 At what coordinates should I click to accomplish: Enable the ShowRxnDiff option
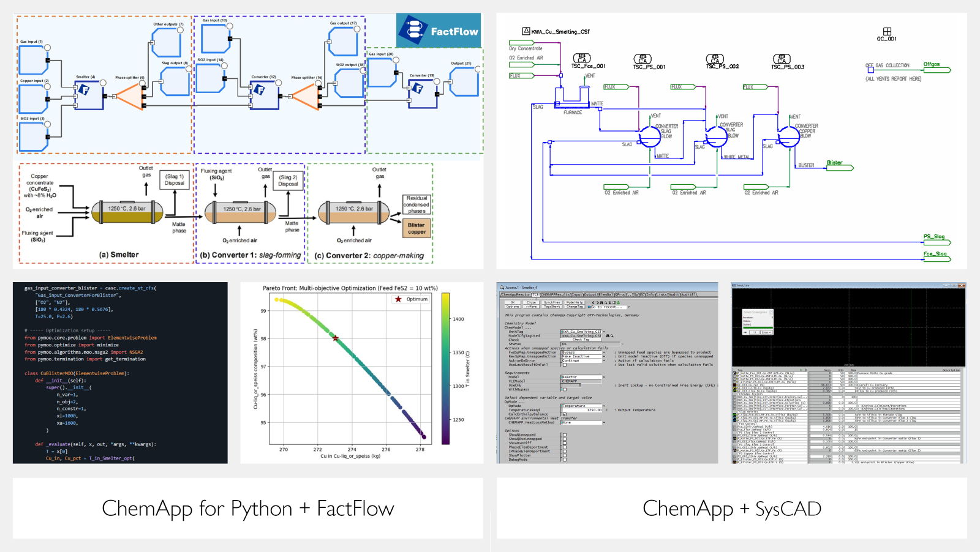tap(565, 443)
